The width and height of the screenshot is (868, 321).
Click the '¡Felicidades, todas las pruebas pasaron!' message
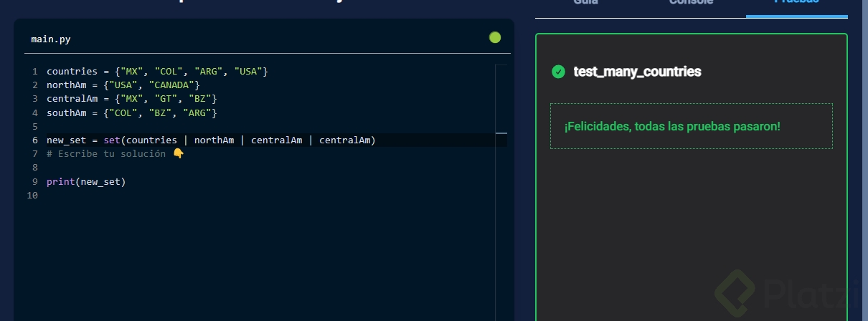(672, 126)
